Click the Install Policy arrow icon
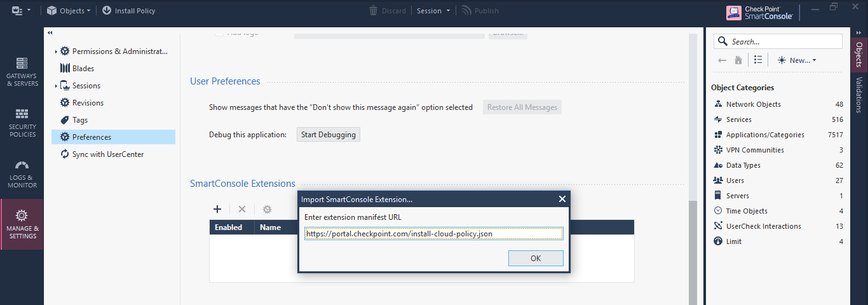The width and height of the screenshot is (868, 305). [x=107, y=10]
